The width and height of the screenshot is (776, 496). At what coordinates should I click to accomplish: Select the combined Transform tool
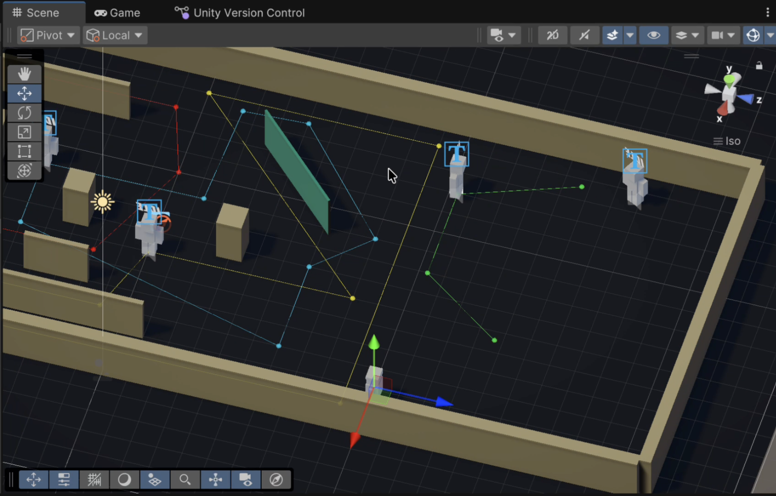[24, 170]
